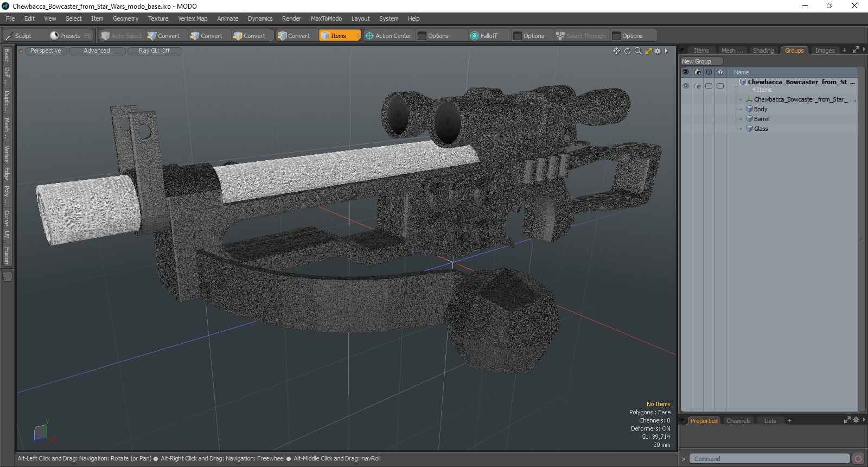This screenshot has width=868, height=467.
Task: Click the square icon before Falloff Options
Action: click(518, 36)
